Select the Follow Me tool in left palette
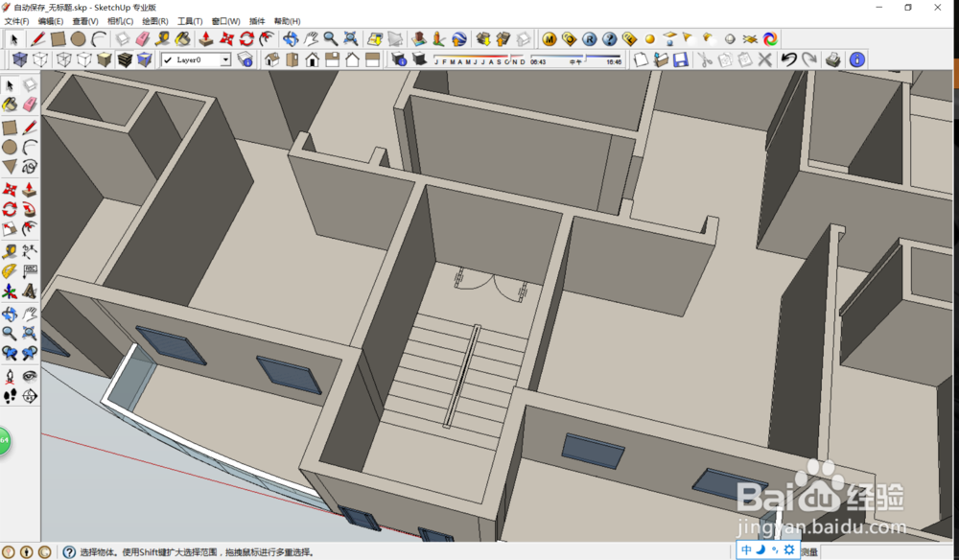The height and width of the screenshot is (560, 959). 30,210
